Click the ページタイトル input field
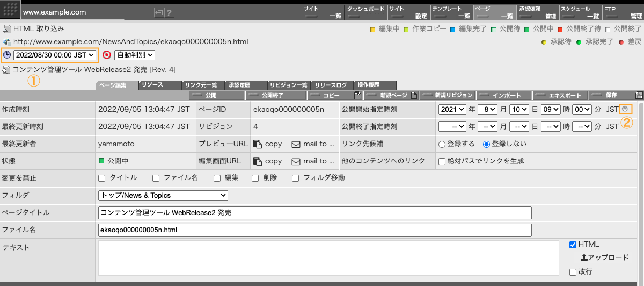644x286 pixels. pos(315,212)
